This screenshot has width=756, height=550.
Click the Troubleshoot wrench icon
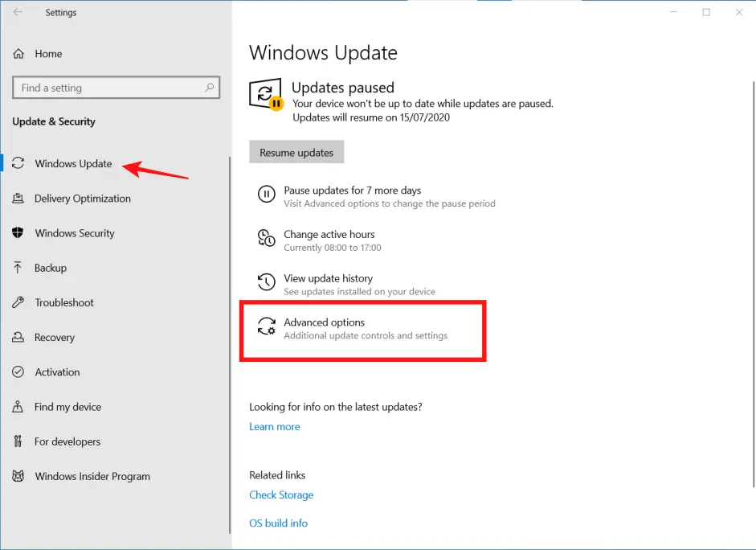click(x=18, y=302)
